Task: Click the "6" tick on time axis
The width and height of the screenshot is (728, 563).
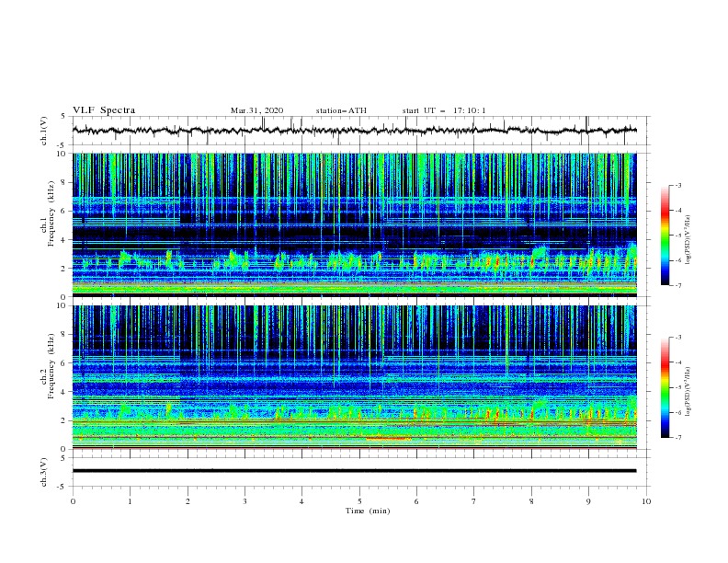Action: 417,501
